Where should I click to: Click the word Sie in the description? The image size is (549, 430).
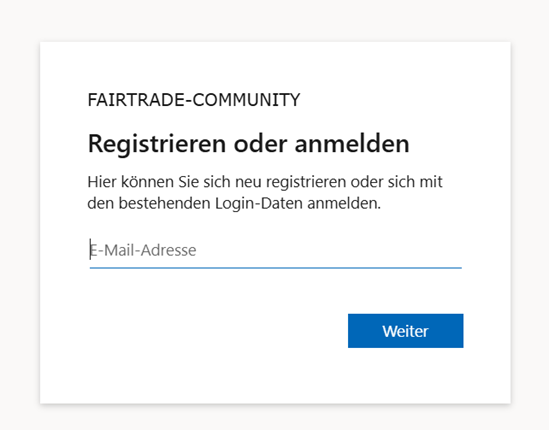[188, 182]
